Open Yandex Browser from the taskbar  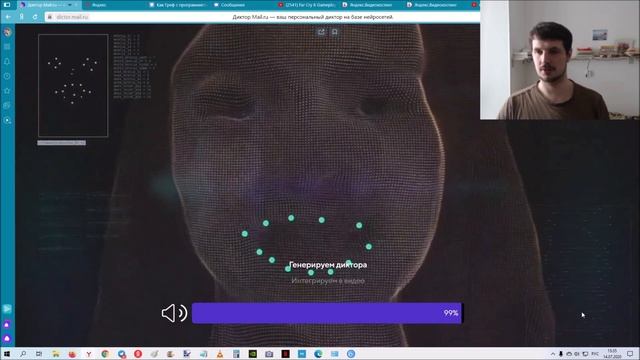pos(89,354)
